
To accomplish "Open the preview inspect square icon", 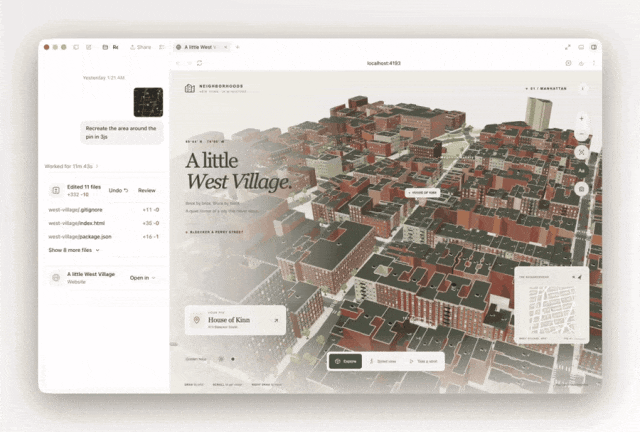I will (568, 63).
